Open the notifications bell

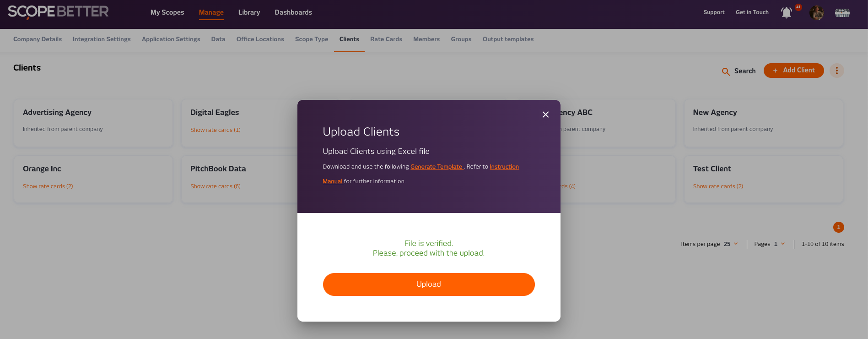[786, 13]
